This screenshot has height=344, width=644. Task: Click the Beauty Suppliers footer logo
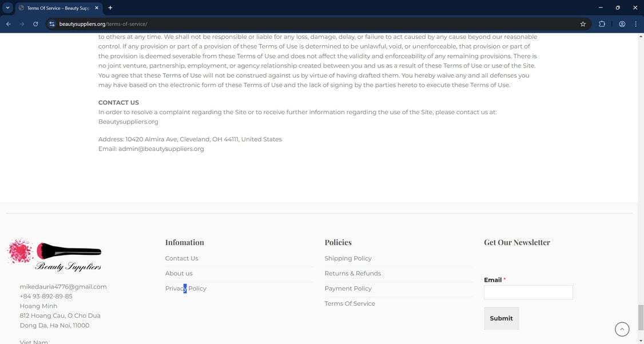coord(55,255)
